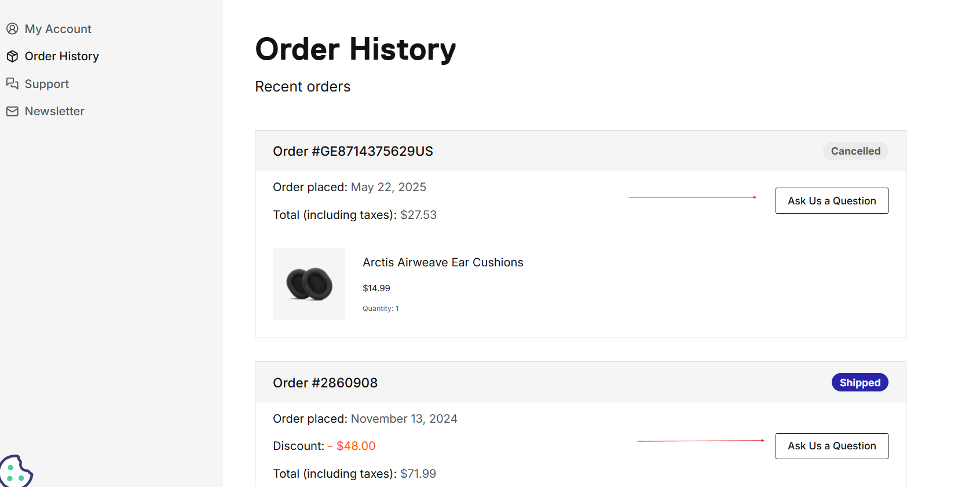Click the My Account user icon

coord(12,28)
